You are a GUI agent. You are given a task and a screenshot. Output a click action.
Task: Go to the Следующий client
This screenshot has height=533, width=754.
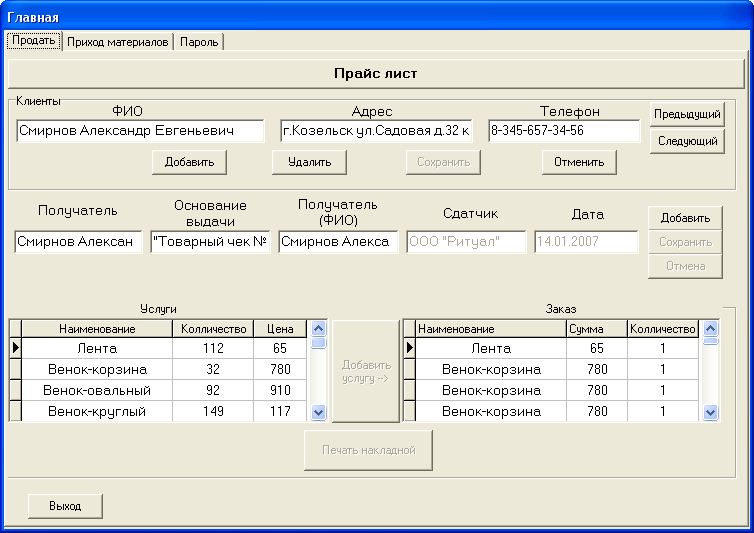tap(686, 142)
